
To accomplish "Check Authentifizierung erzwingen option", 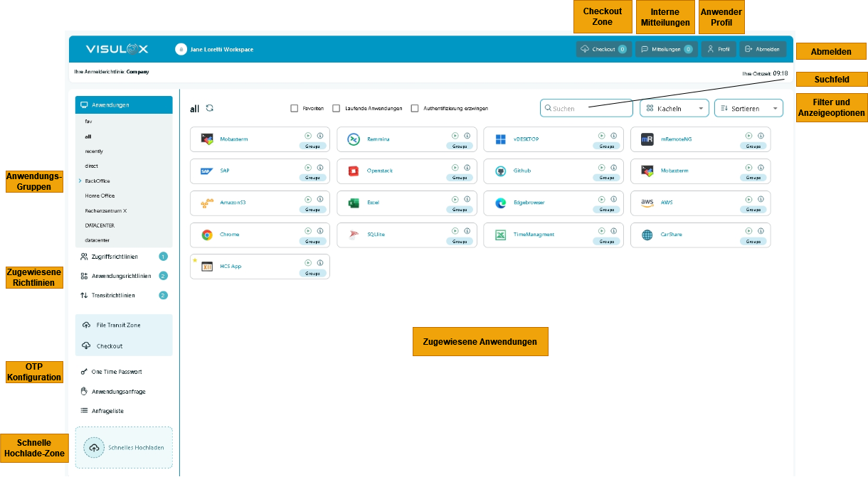I will pyautogui.click(x=415, y=108).
